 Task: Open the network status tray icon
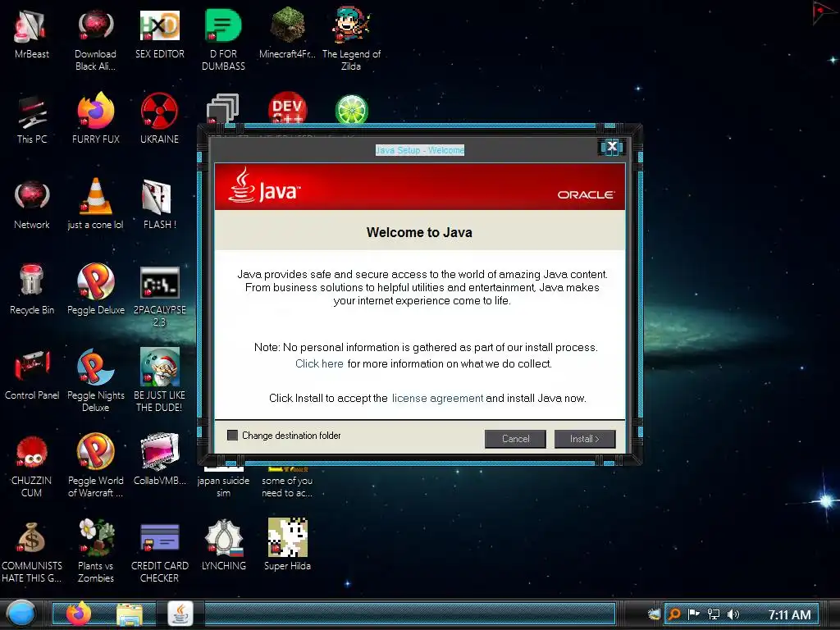click(714, 614)
